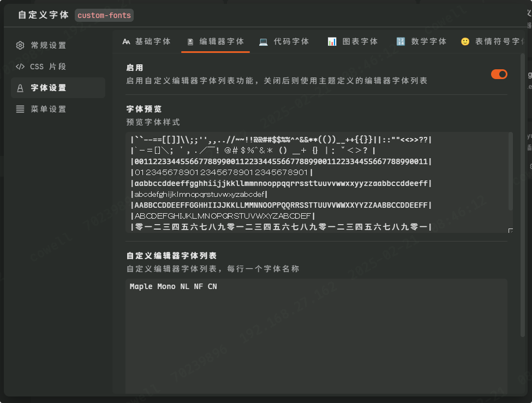Screen dimensions: 532x403
Task: Click the list lines icon beside 菜单设置
Action: 20,109
